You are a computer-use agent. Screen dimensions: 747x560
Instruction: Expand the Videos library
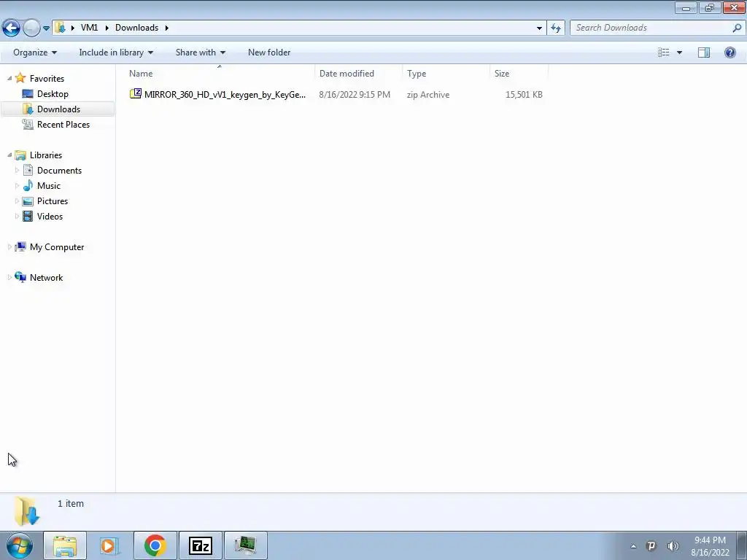(x=18, y=216)
